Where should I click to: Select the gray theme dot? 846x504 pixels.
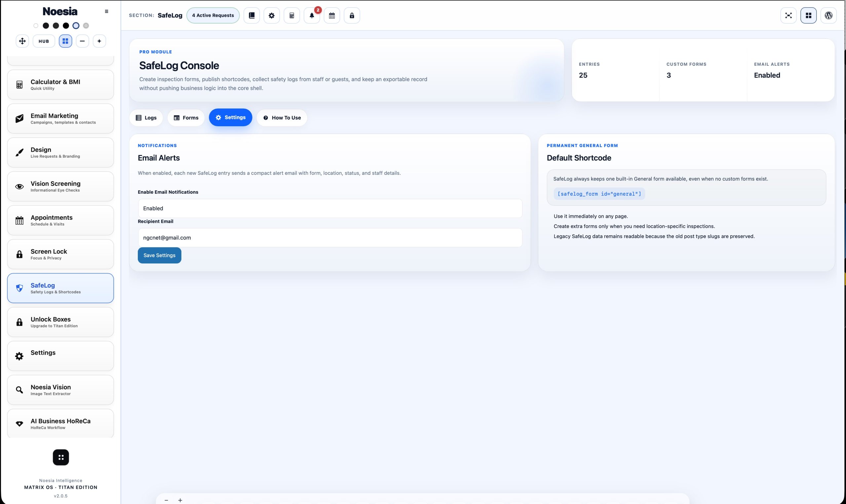86,25
